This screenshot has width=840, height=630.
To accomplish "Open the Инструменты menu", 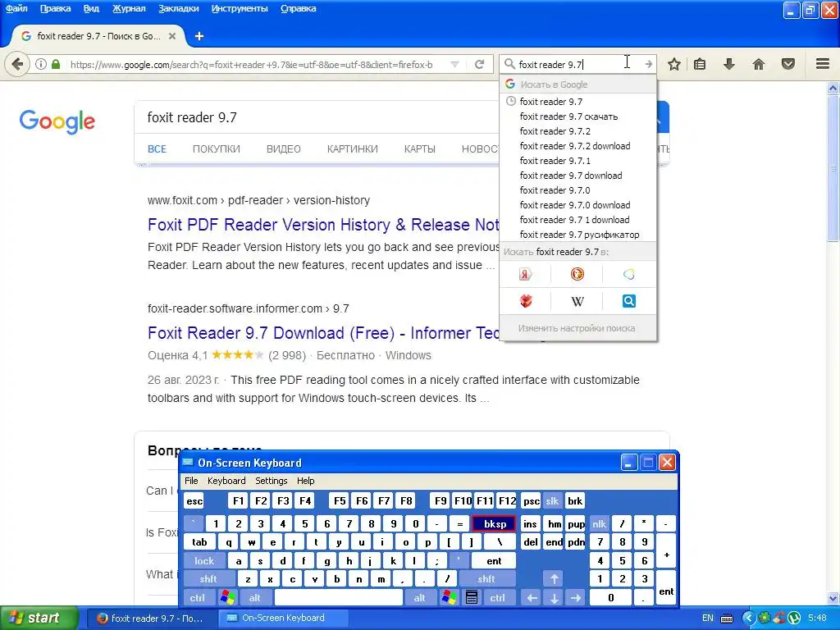I will click(240, 8).
